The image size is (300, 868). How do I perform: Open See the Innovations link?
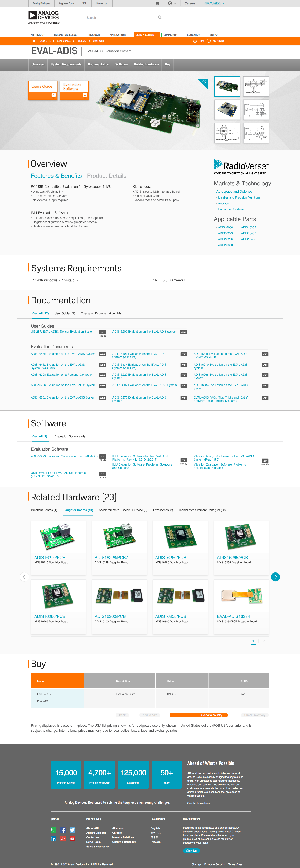tap(198, 803)
